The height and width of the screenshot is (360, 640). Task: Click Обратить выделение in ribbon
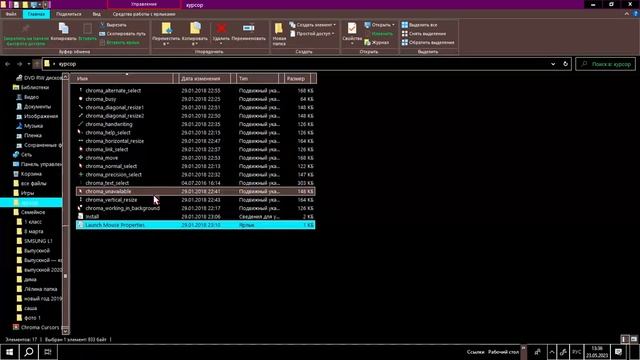(428, 42)
